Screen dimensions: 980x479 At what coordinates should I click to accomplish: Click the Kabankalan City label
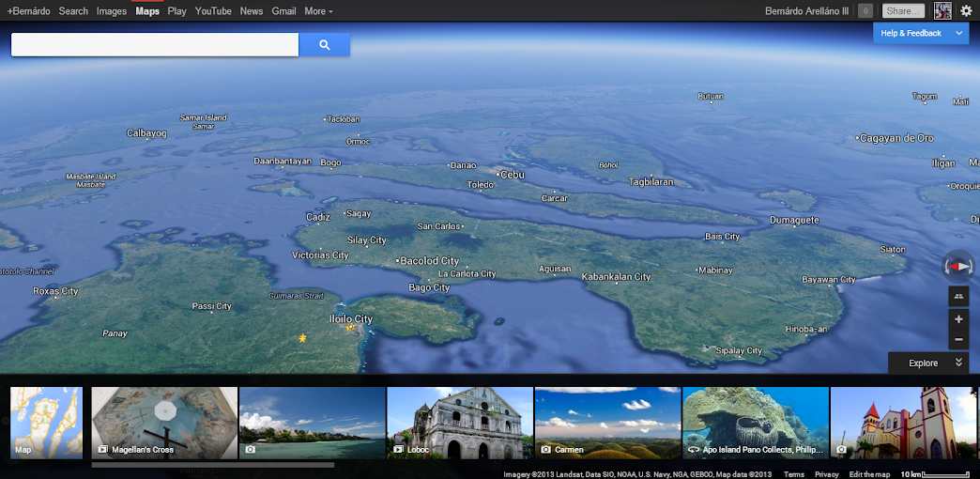pyautogui.click(x=616, y=276)
